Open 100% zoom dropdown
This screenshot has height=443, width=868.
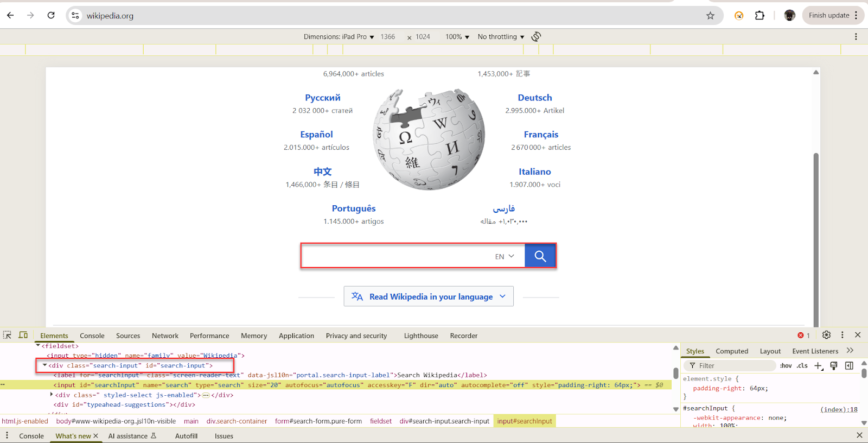457,37
